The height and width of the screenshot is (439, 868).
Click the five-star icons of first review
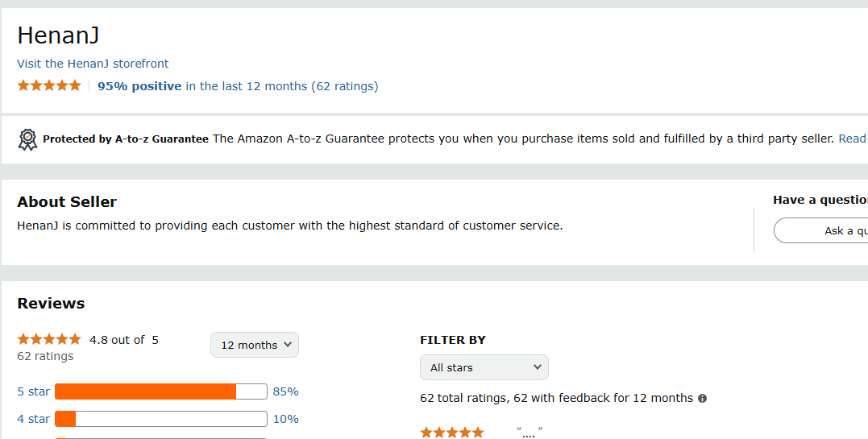coord(452,433)
